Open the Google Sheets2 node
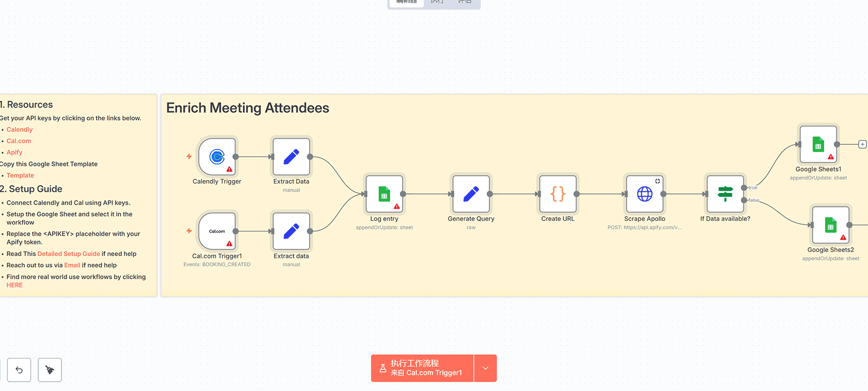 coord(830,225)
